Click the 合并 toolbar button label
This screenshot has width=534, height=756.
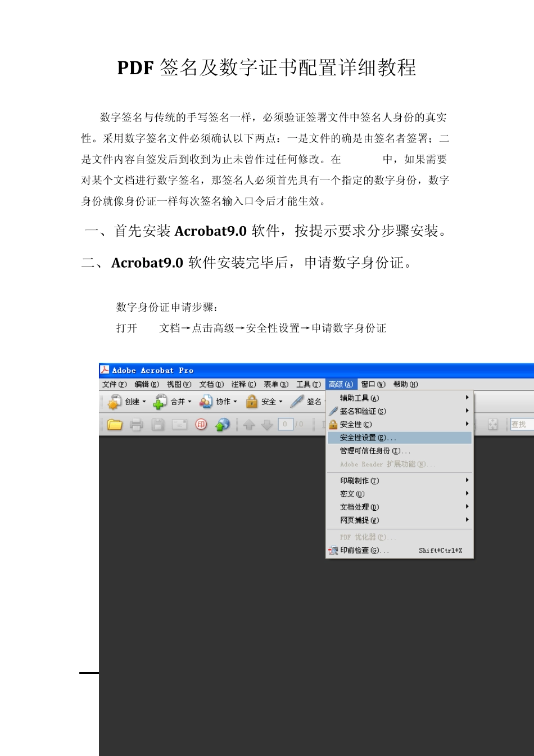click(x=178, y=402)
